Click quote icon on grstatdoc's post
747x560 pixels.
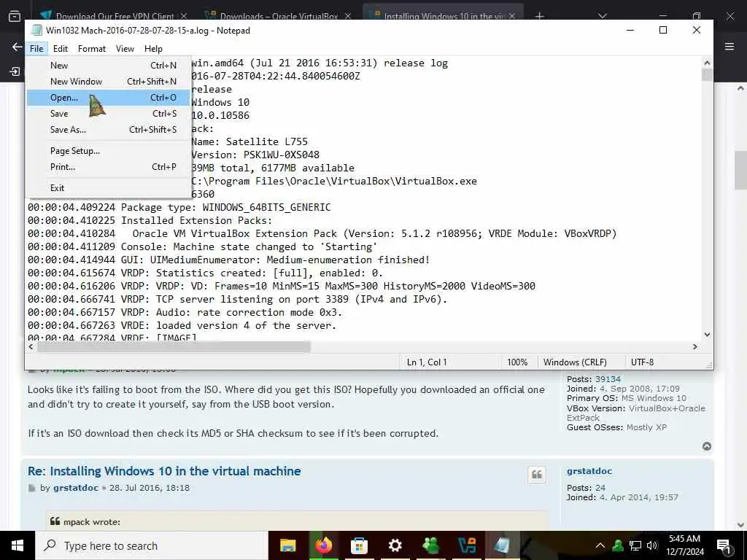(536, 474)
